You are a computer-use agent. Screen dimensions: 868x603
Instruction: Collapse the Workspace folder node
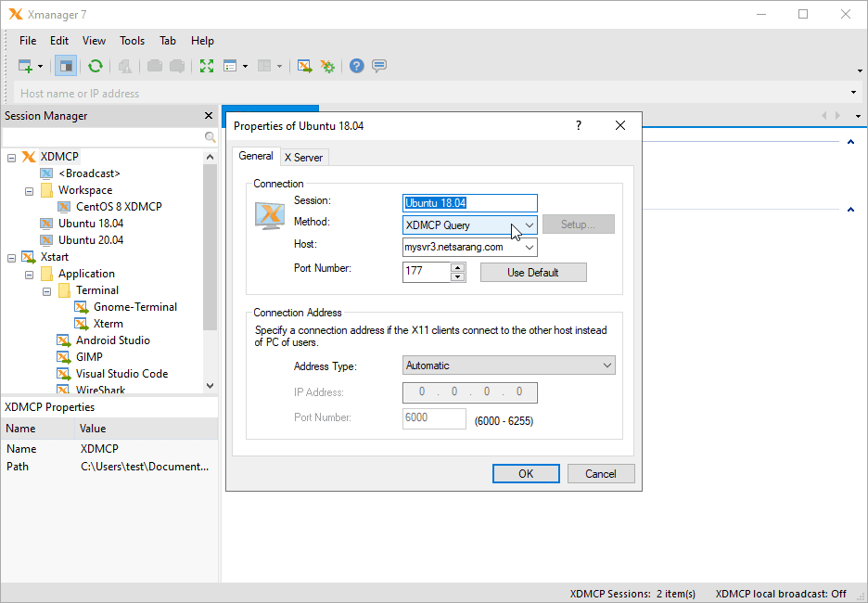[30, 191]
